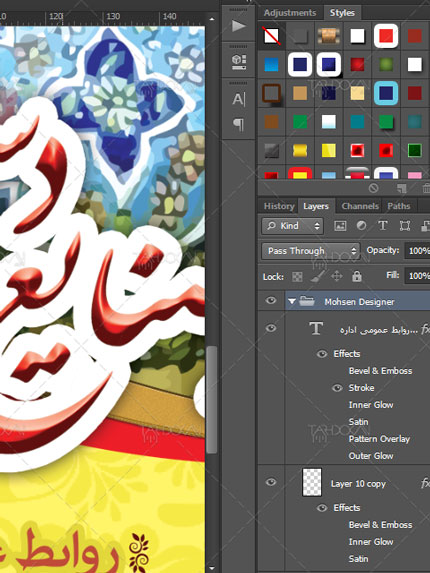Hide the روابط عمومی text layer

click(271, 328)
